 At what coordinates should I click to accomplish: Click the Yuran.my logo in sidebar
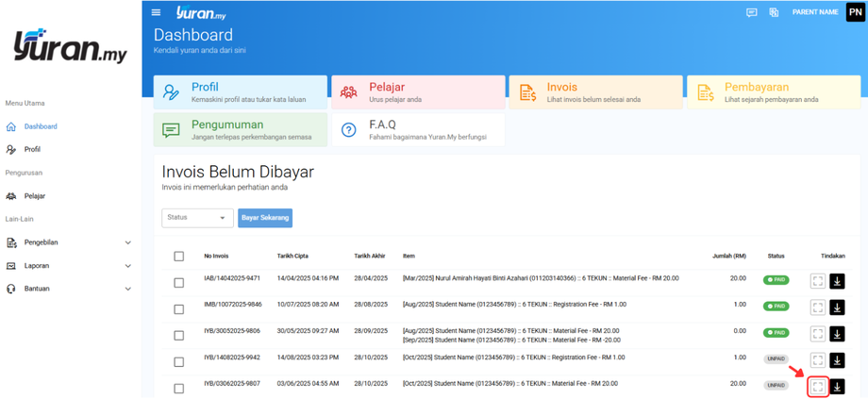[x=70, y=47]
